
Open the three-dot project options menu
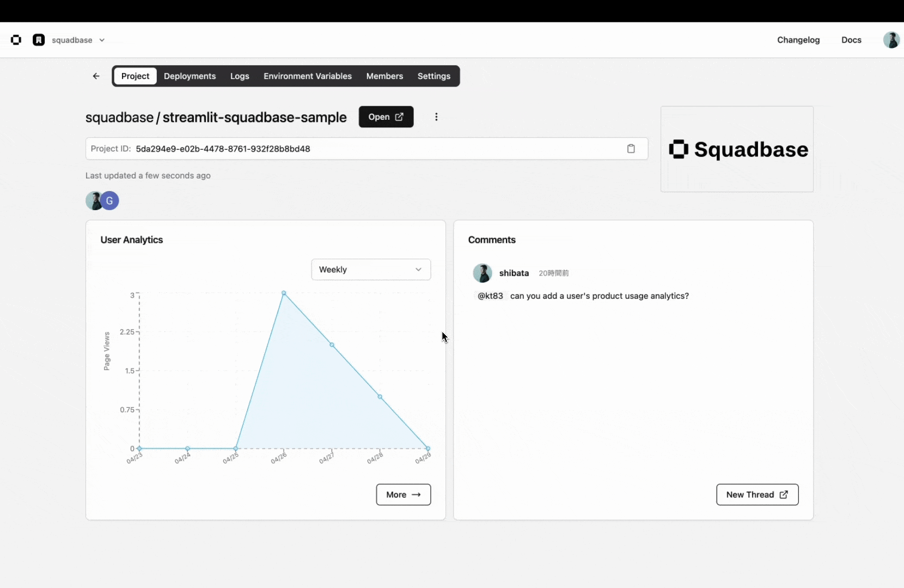tap(436, 117)
